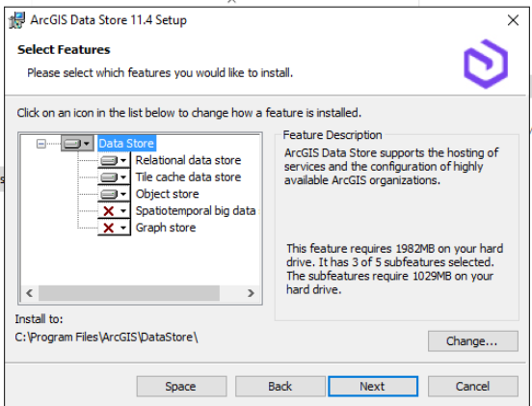Click the left arrow of the feature list scrollbar
The image size is (532, 406).
[30, 293]
